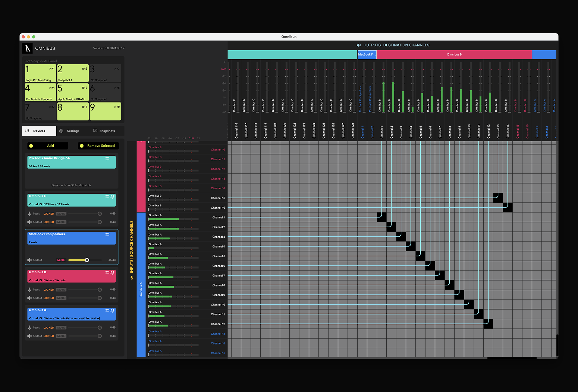The height and width of the screenshot is (392, 578).
Task: Toggle the Omnibus C input MUTE button
Action: pyautogui.click(x=61, y=214)
